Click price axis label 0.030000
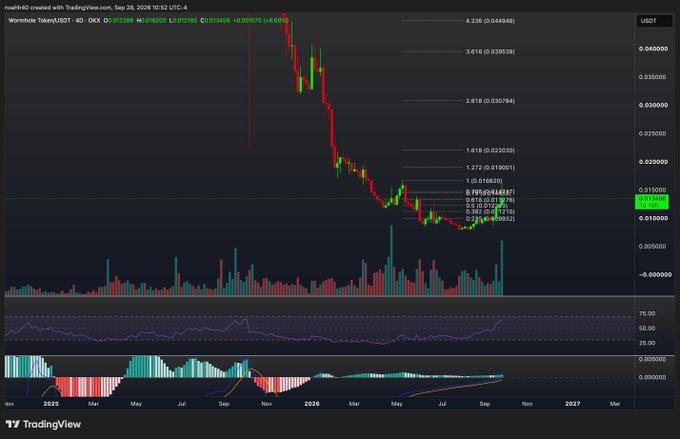The width and height of the screenshot is (680, 439). click(653, 105)
